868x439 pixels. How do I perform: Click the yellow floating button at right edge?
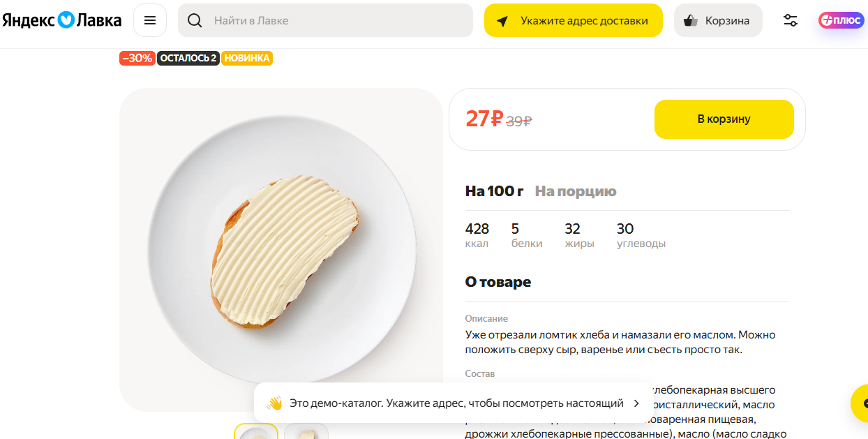point(861,403)
